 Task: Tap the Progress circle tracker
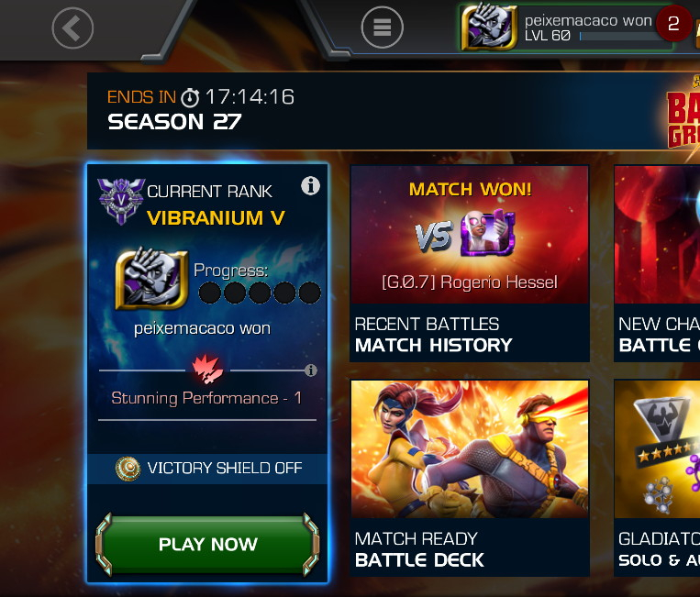click(x=260, y=293)
